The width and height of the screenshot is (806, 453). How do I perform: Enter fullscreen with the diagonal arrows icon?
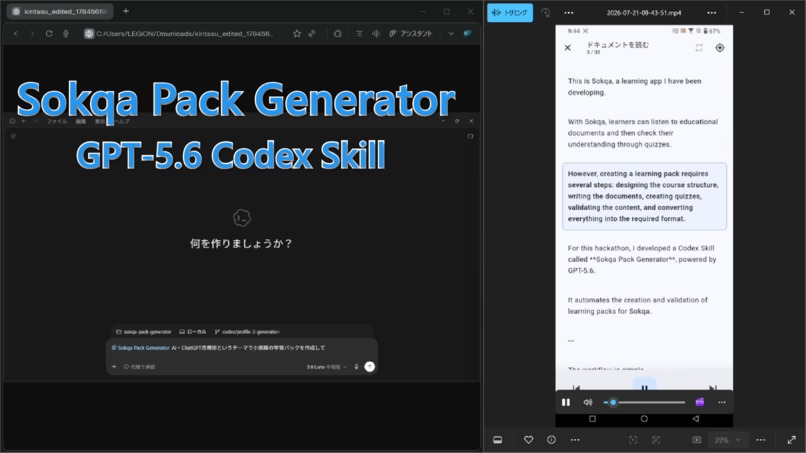click(792, 440)
